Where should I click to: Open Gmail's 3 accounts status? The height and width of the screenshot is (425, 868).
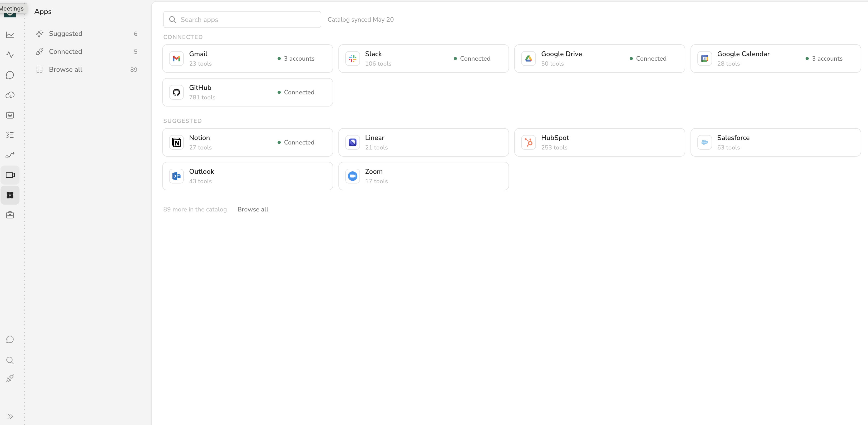click(x=296, y=59)
